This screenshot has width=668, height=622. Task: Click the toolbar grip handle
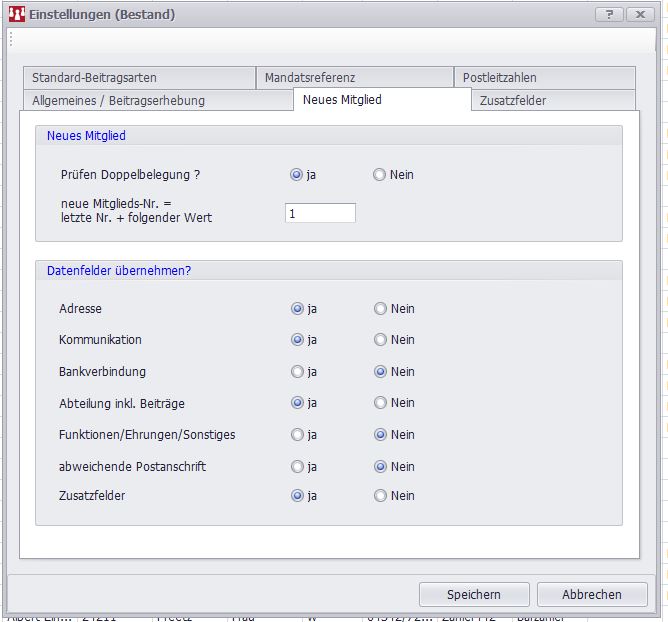11,39
